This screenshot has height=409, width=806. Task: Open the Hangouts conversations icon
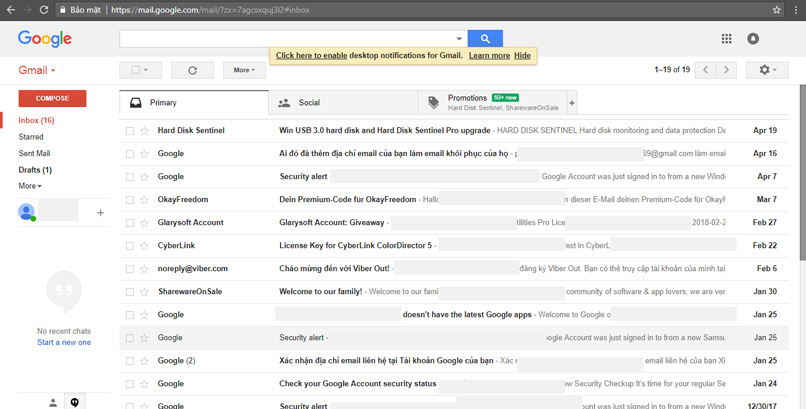pyautogui.click(x=74, y=402)
